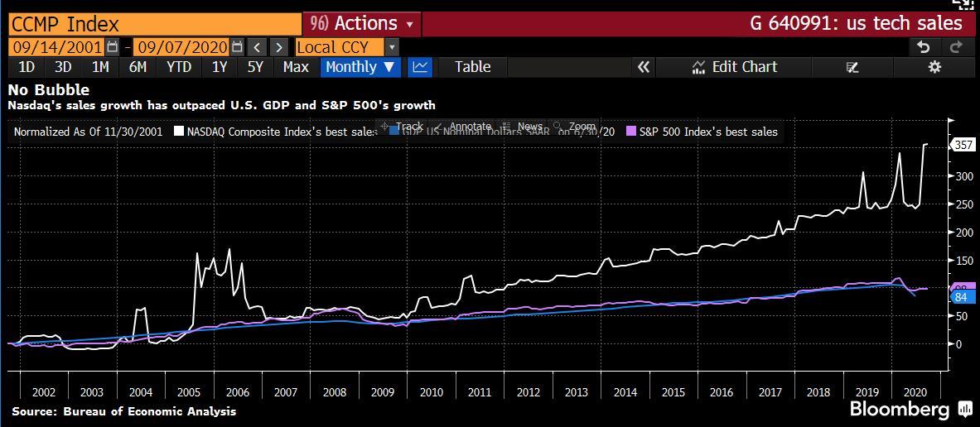Click the purple S&P 500 legend swatch
Image resolution: width=980 pixels, height=427 pixels.
click(632, 132)
